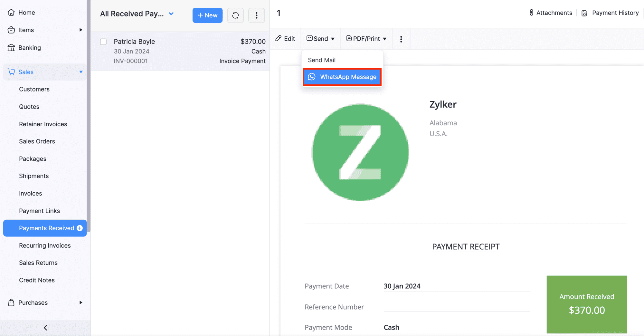Open the overflow menu above the payments list

[x=256, y=15]
